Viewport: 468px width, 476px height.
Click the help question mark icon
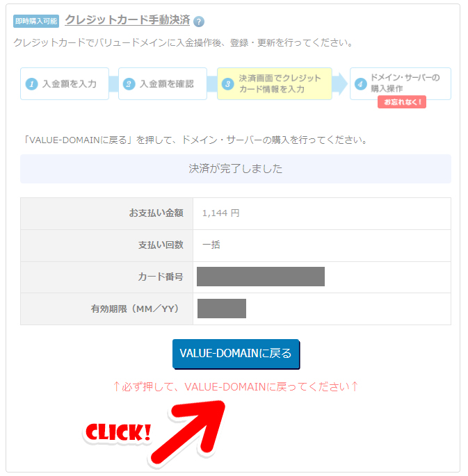[x=199, y=22]
